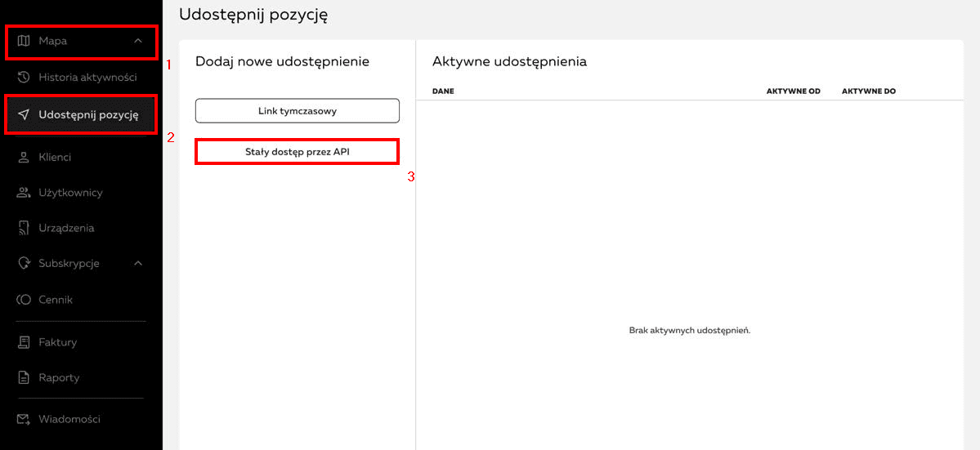Click the document icon next to Raporty

point(24,377)
